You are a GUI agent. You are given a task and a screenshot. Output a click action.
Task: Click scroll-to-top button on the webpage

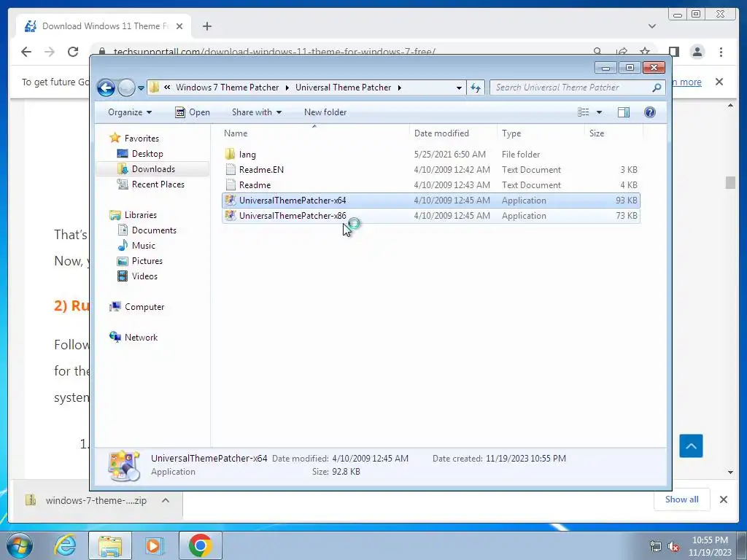(x=691, y=446)
